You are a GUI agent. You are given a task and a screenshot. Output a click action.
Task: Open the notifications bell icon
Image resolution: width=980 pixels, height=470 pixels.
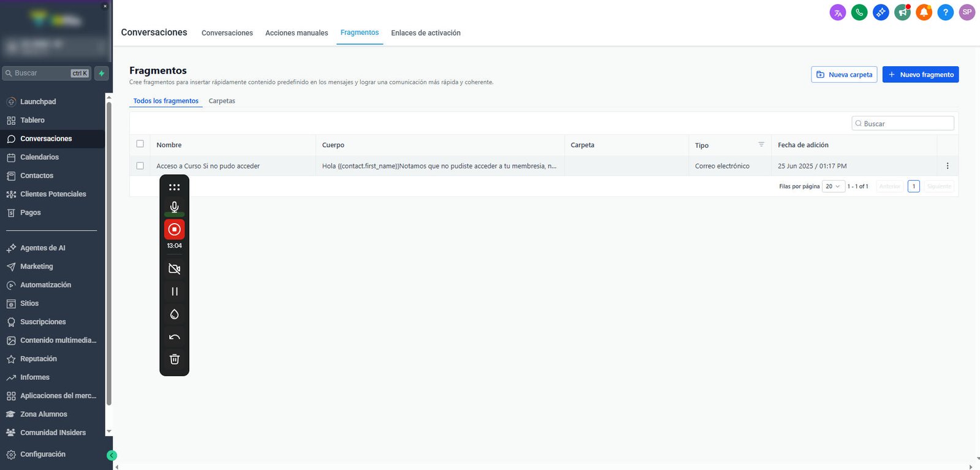click(x=924, y=12)
